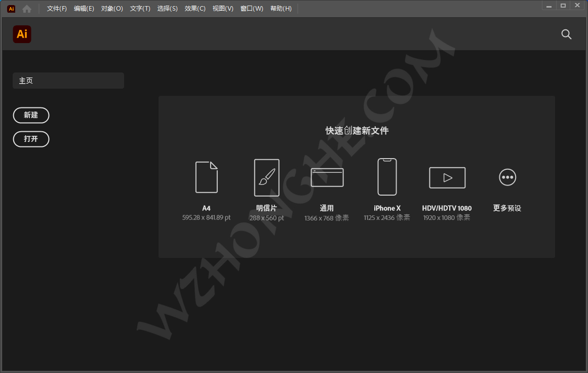Select the A4 document preset icon
Screen dimensions: 588x373
click(206, 177)
